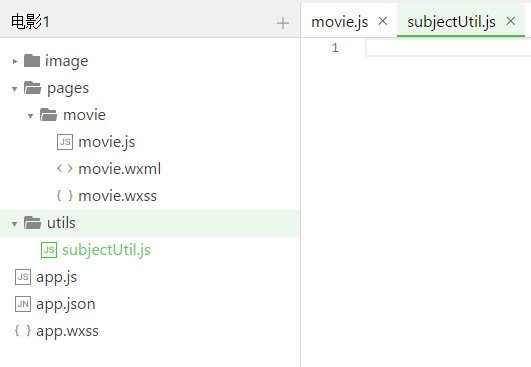Viewport: 531px width, 367px height.
Task: Place cursor in editor line 1
Action: click(x=448, y=48)
